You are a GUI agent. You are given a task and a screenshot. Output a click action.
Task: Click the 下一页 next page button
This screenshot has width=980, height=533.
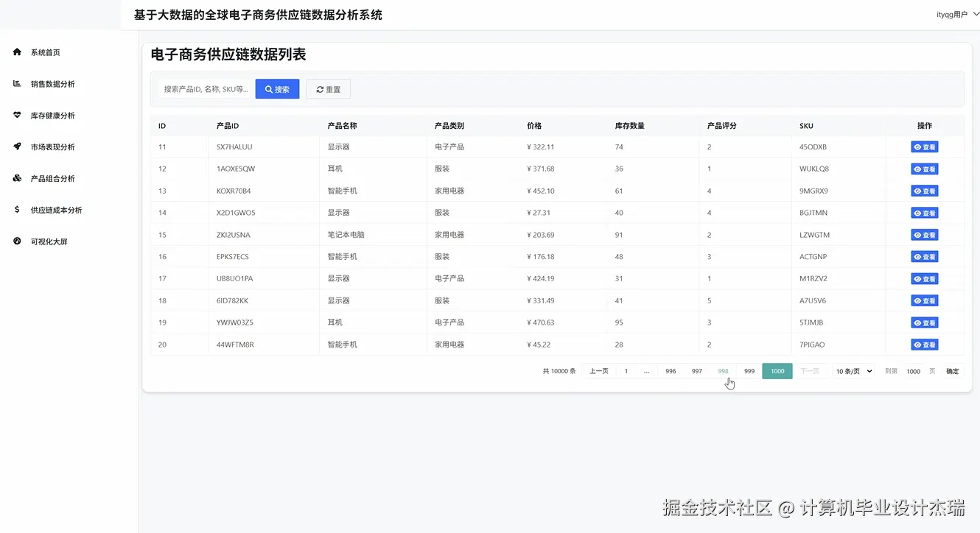tap(810, 371)
